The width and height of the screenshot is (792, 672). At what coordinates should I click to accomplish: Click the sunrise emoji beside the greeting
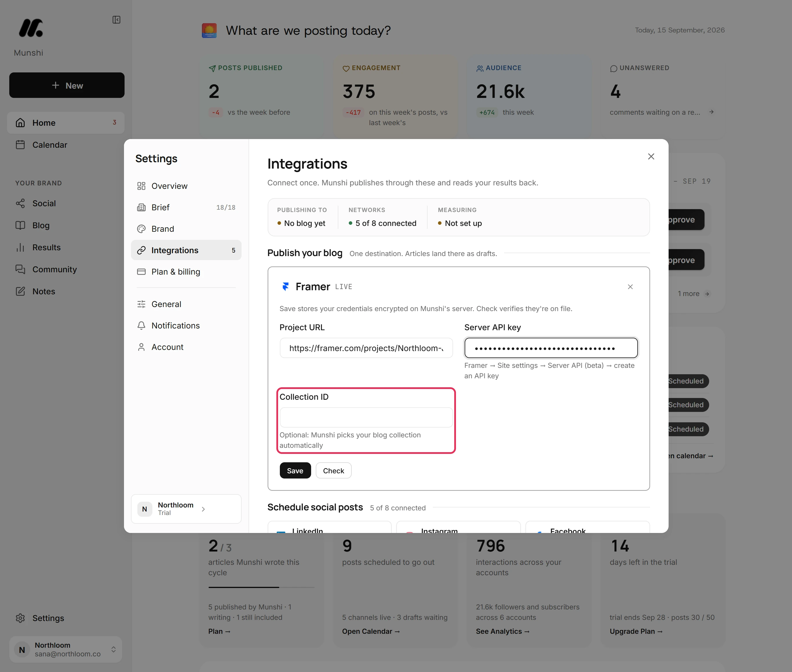[x=209, y=30]
